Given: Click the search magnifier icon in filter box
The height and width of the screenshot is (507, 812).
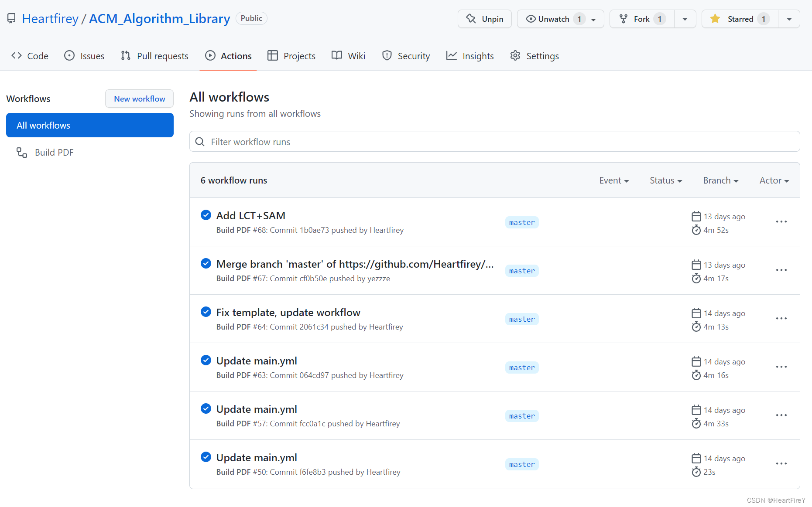Looking at the screenshot, I should pyautogui.click(x=200, y=142).
